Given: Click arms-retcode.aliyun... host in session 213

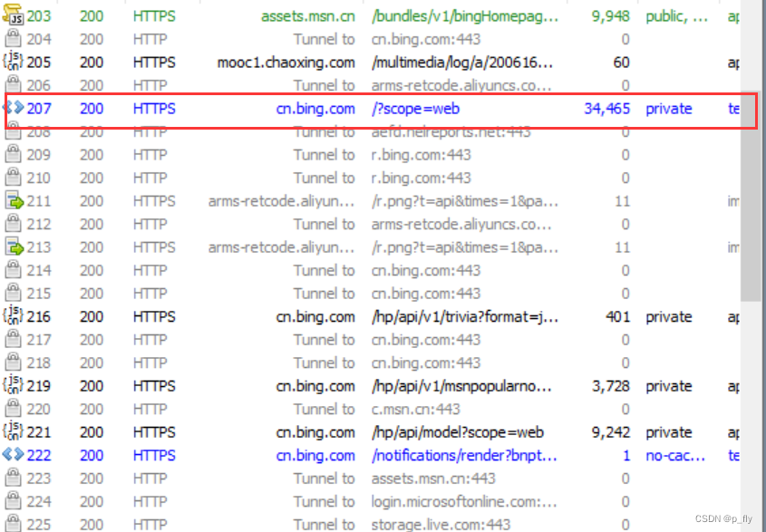Looking at the screenshot, I should click(281, 247).
